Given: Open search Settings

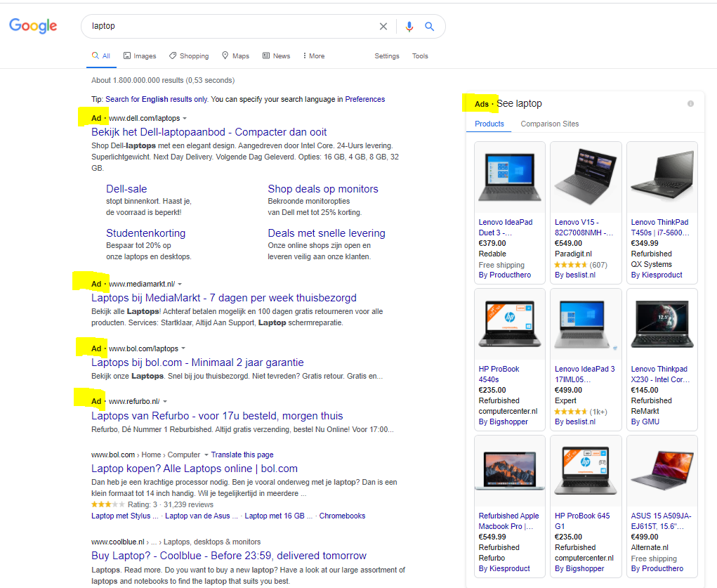Looking at the screenshot, I should click(387, 55).
